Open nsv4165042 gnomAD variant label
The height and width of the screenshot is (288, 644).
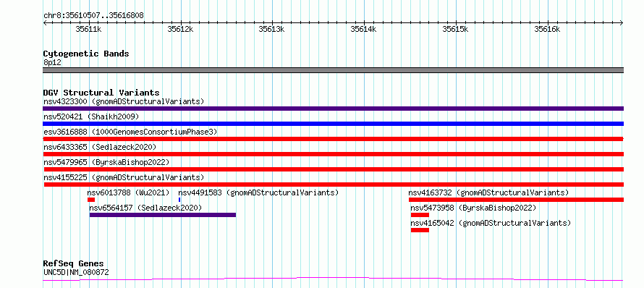pyautogui.click(x=491, y=223)
